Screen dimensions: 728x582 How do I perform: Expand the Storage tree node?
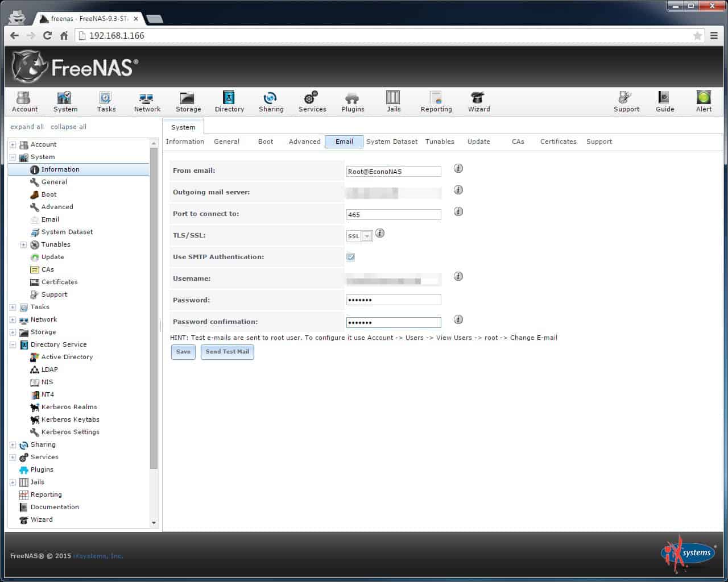(x=13, y=332)
